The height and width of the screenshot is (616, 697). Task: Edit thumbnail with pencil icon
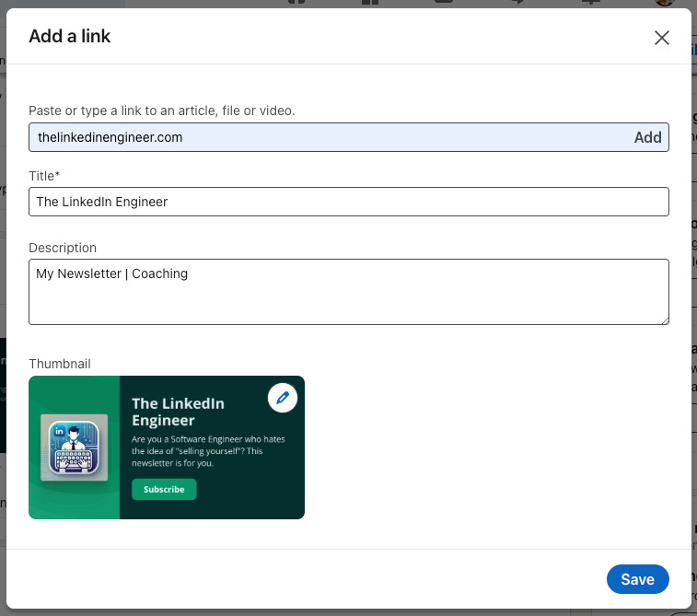pyautogui.click(x=283, y=398)
